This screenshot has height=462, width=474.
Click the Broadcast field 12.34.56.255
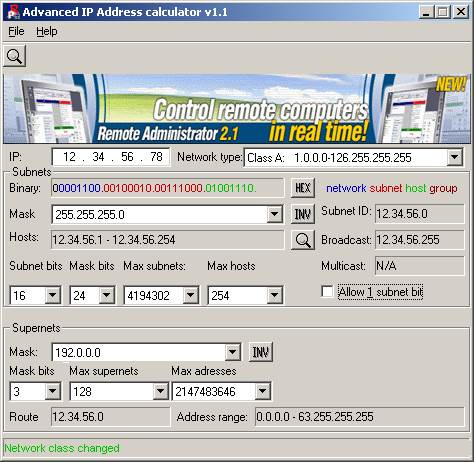click(419, 240)
